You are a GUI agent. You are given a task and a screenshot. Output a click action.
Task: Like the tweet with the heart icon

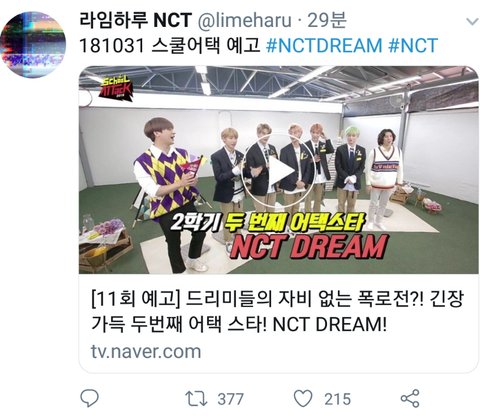(x=303, y=398)
